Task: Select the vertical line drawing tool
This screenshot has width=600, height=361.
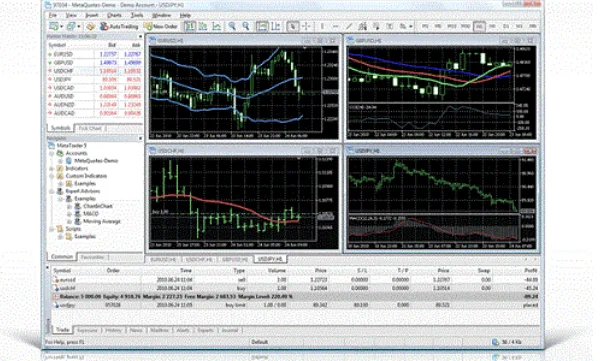Action: click(x=322, y=26)
